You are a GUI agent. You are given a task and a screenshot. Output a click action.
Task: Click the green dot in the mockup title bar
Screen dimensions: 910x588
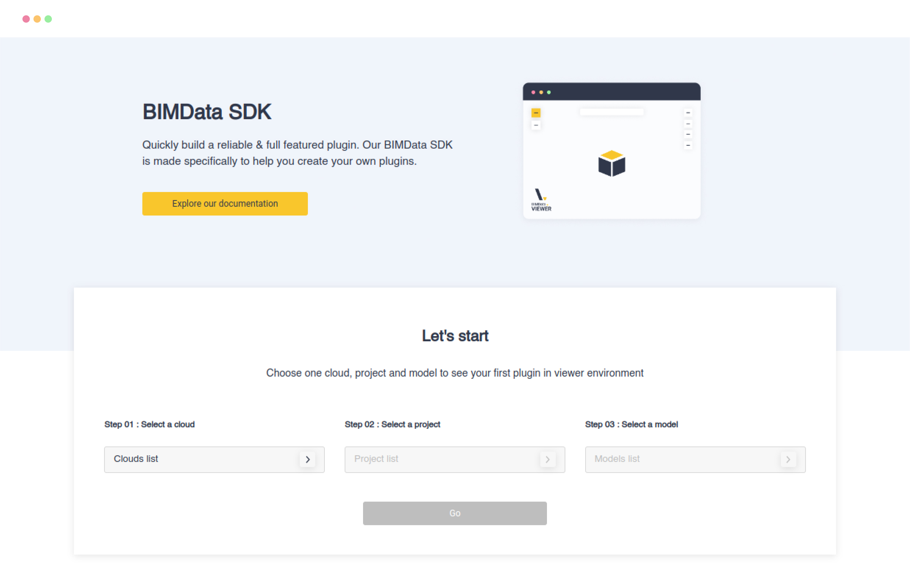549,92
